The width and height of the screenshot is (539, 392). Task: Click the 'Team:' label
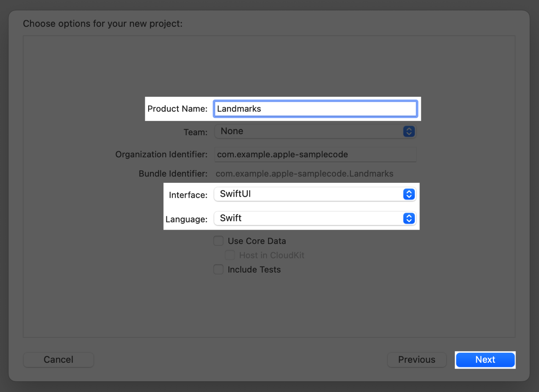(x=195, y=132)
